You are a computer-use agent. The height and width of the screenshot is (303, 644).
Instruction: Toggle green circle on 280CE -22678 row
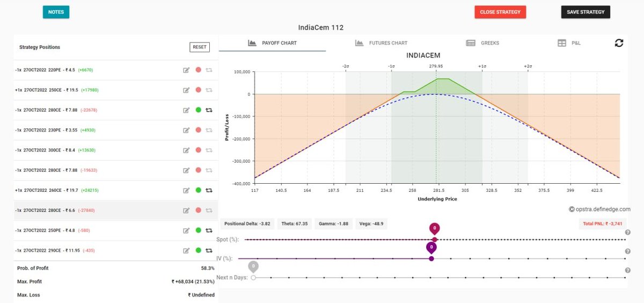[x=198, y=110]
